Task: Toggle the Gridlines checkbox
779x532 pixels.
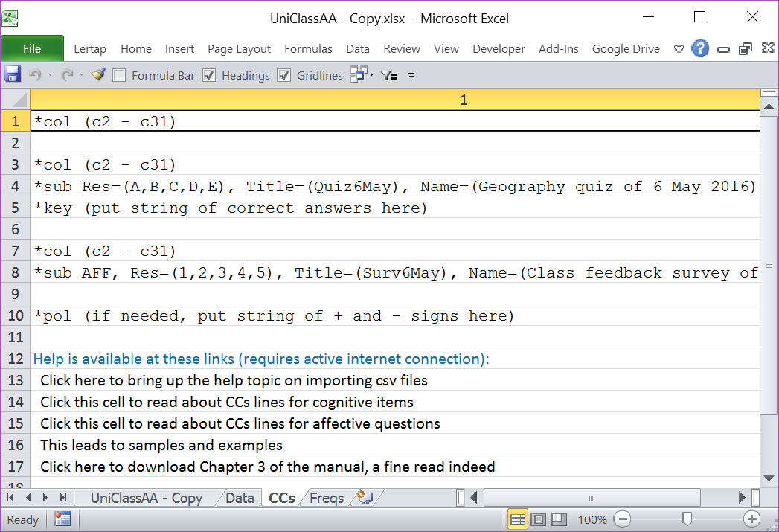Action: point(283,75)
